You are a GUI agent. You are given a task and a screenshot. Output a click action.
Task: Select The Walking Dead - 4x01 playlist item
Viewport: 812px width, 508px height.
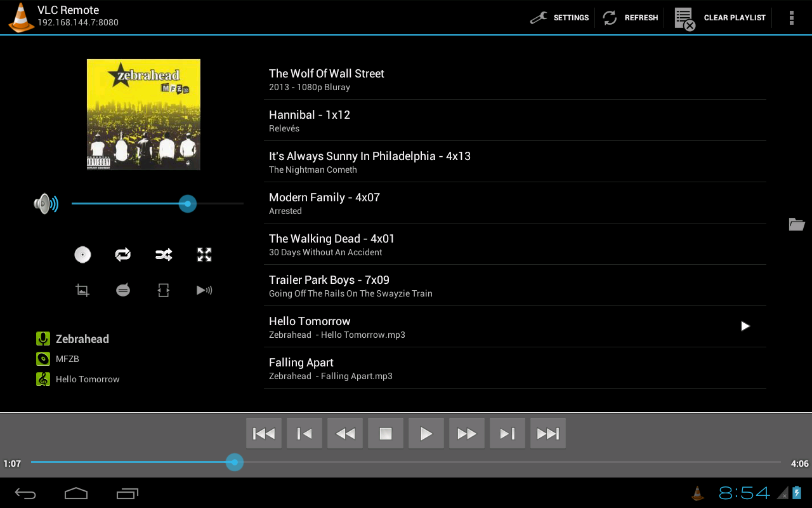coord(515,244)
